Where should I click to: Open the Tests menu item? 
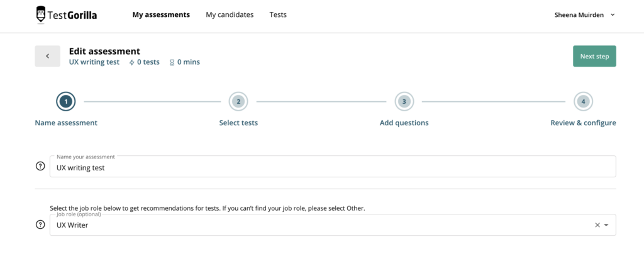pyautogui.click(x=278, y=14)
